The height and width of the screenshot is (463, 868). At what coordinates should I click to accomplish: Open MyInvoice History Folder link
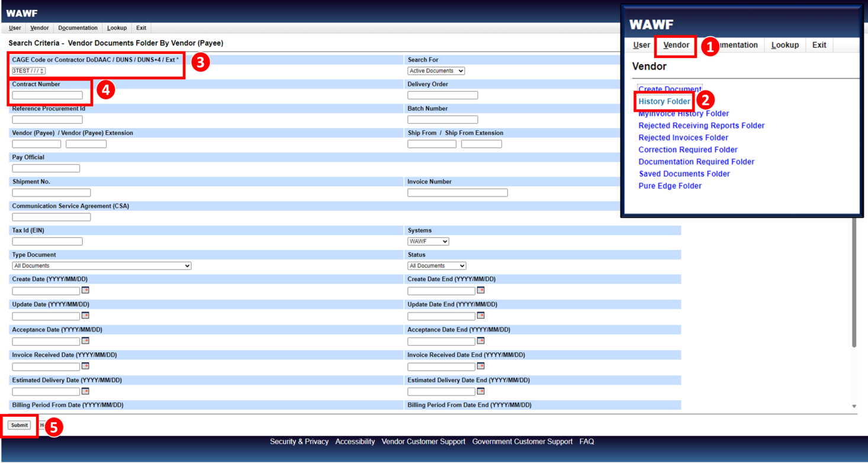683,114
